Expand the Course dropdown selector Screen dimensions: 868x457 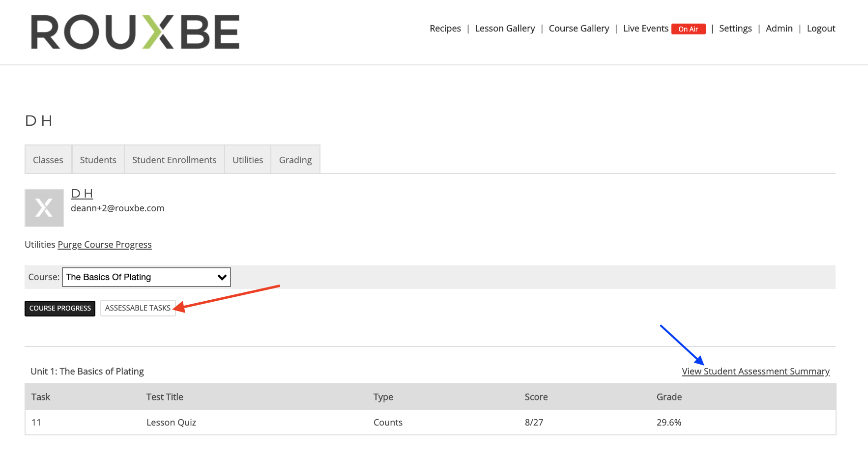(x=146, y=277)
